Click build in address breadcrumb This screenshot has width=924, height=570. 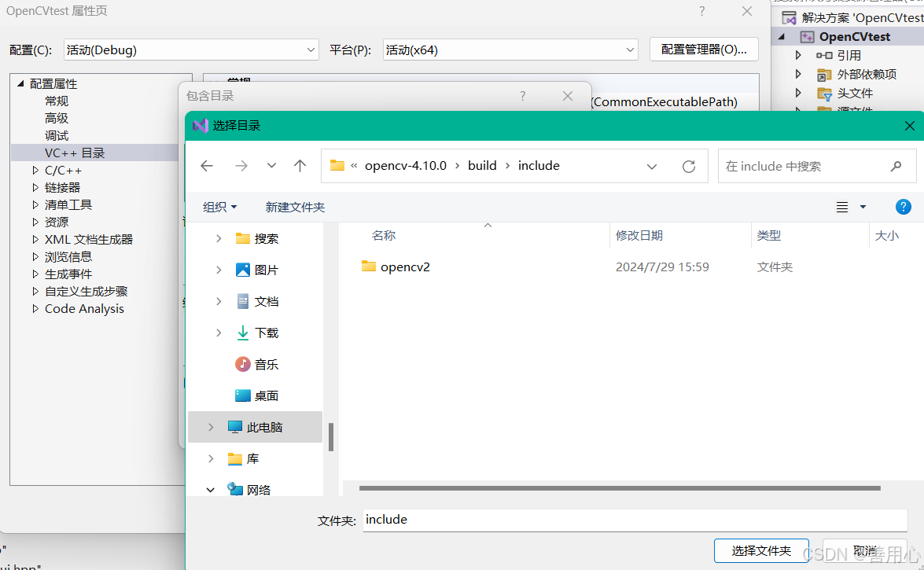(x=482, y=166)
